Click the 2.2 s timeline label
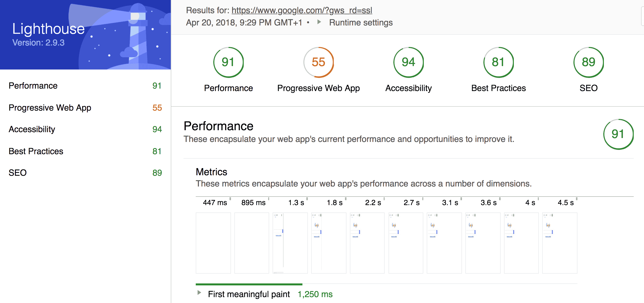Screen dimensions: 644x303 coord(373,202)
